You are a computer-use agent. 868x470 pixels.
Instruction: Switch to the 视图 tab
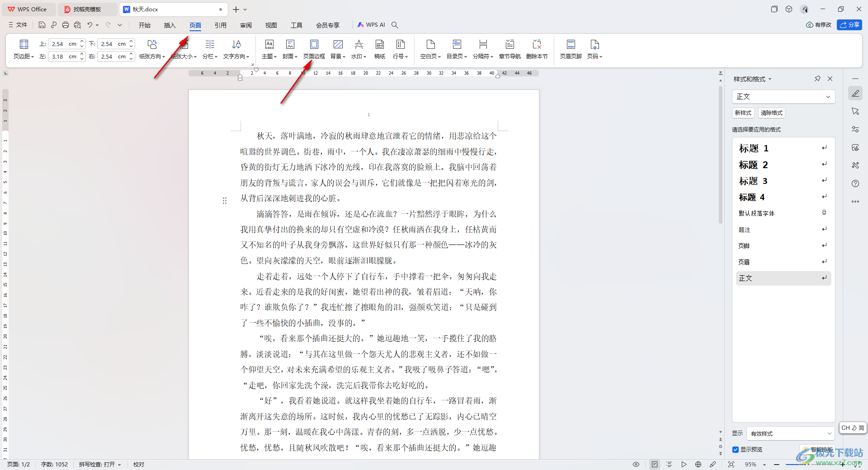point(271,25)
